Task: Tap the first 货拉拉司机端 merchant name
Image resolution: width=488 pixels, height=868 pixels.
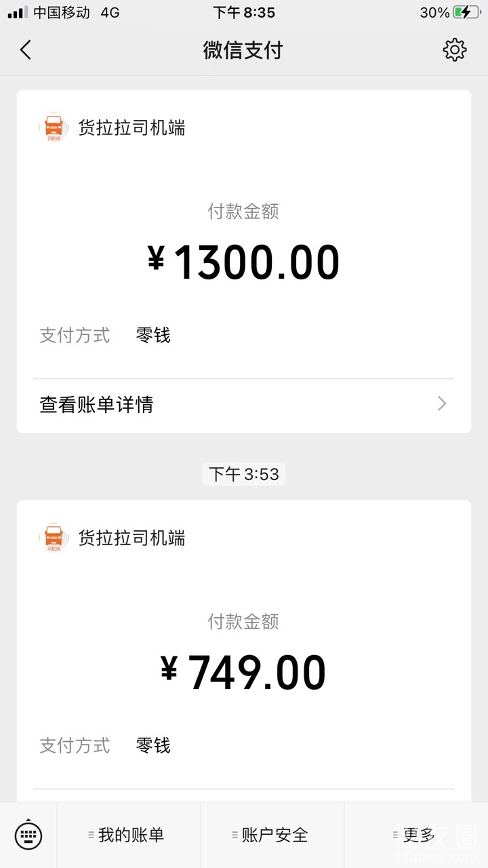Action: 131,127
